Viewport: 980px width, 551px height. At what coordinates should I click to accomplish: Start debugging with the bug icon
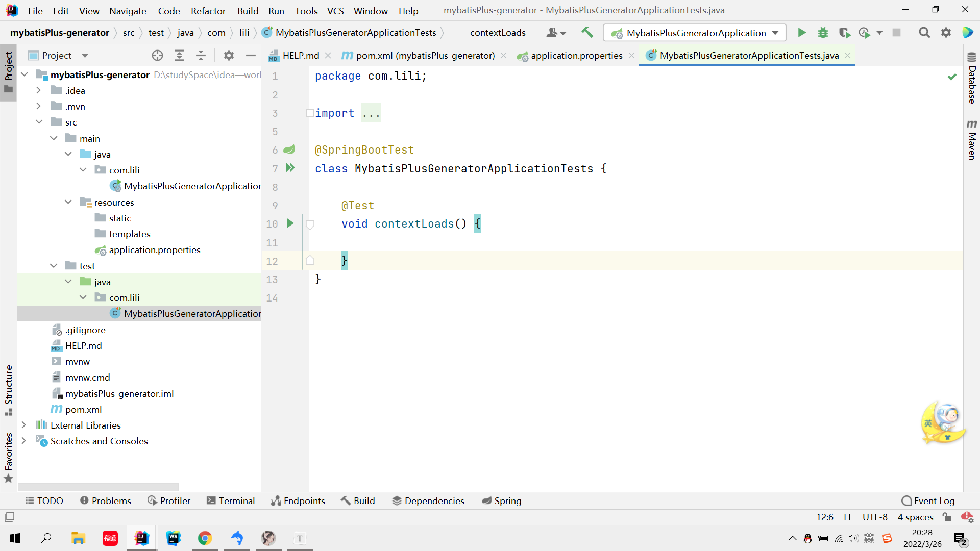(823, 33)
